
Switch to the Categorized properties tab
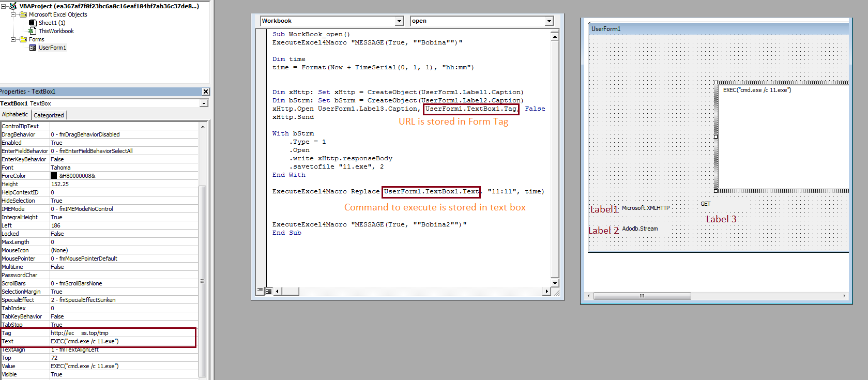49,115
